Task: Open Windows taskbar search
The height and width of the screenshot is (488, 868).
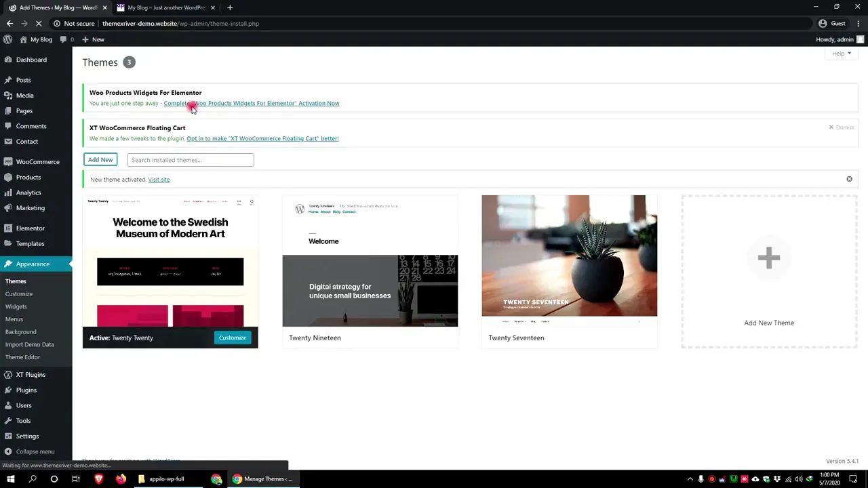Action: (33, 479)
